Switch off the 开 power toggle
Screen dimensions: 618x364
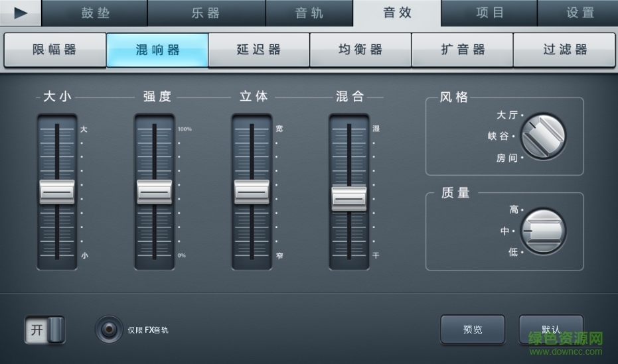(x=45, y=330)
